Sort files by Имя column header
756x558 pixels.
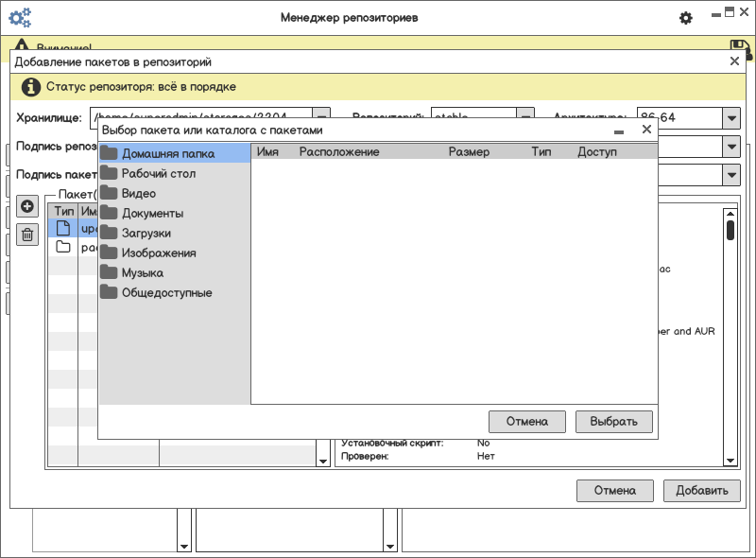[x=267, y=152]
